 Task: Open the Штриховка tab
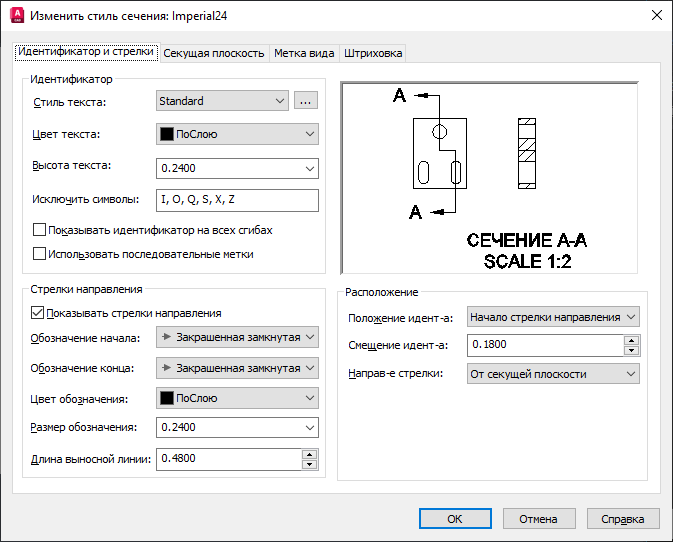(x=373, y=53)
